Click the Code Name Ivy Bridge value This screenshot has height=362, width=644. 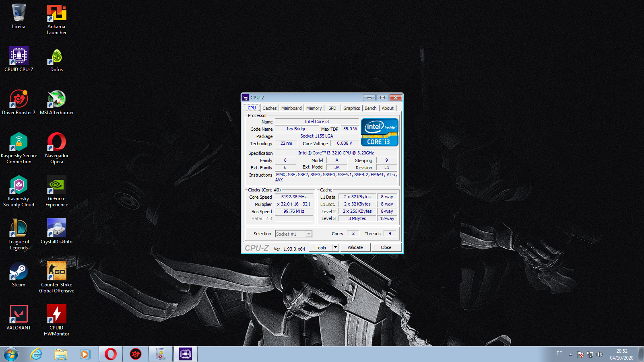click(x=297, y=129)
